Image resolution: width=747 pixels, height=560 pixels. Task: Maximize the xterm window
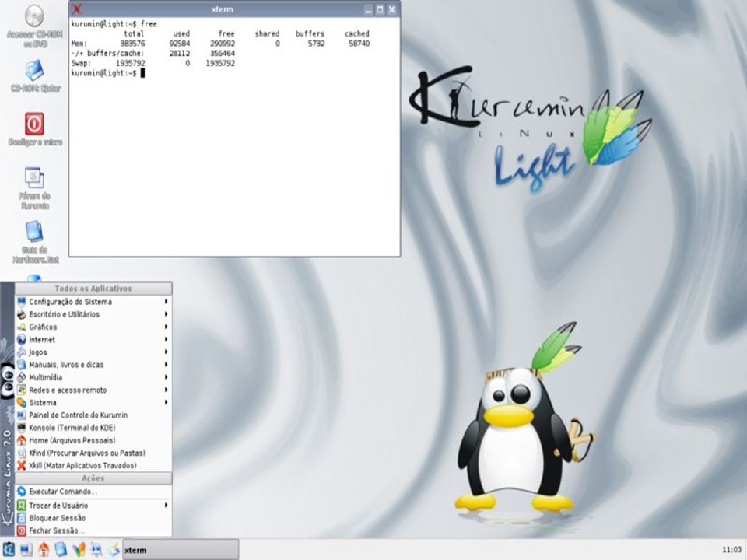point(381,9)
